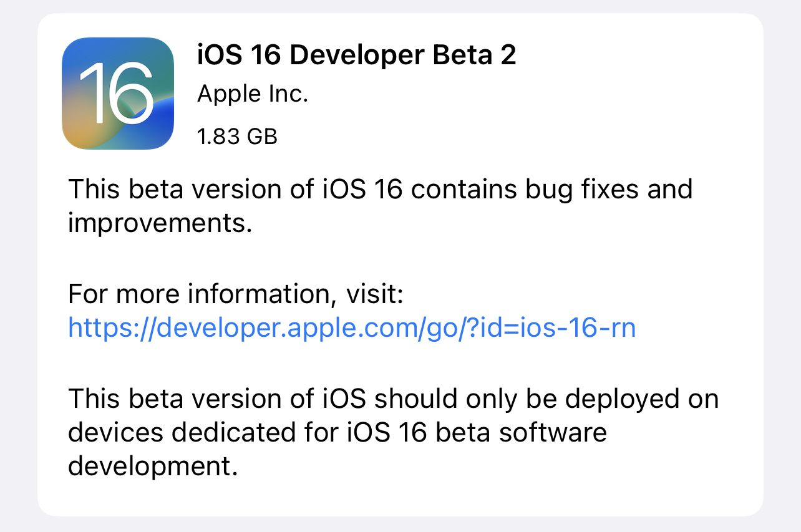This screenshot has width=801, height=532.
Task: Tap the "1.83 GB" download size
Action: click(237, 136)
